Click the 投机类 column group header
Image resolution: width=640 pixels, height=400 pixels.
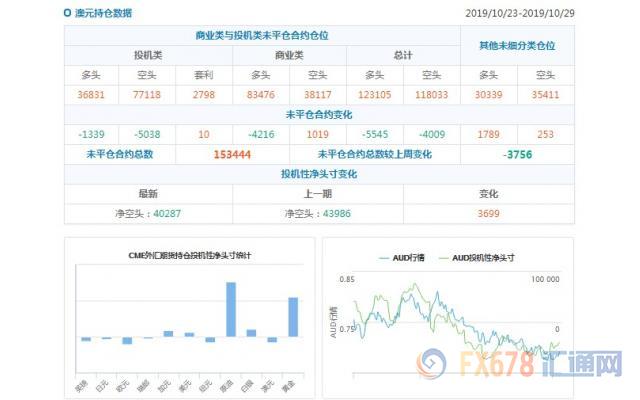pyautogui.click(x=148, y=55)
